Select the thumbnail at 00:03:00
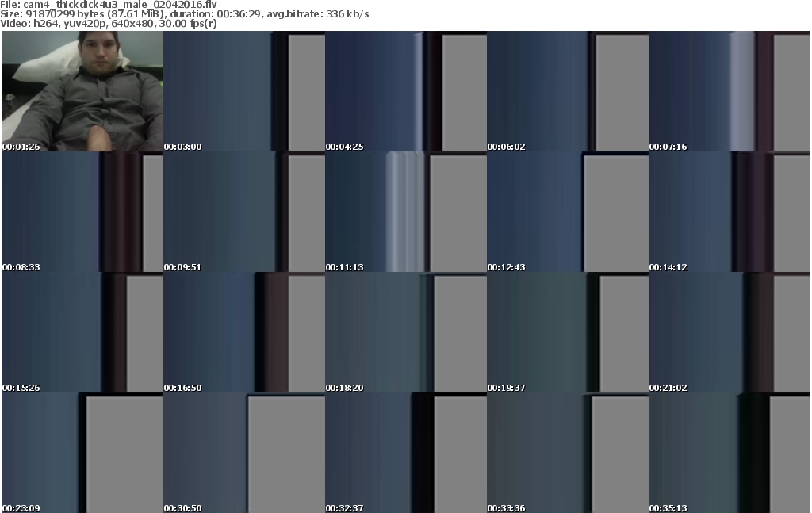 (244, 91)
